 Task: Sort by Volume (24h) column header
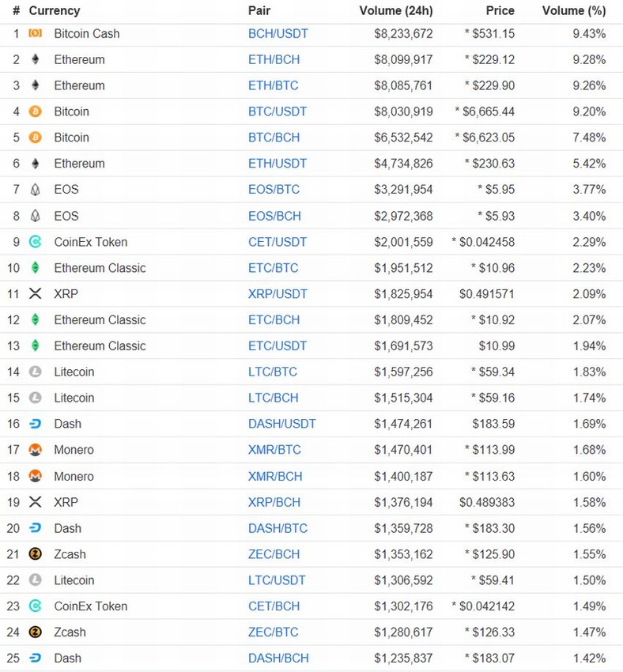396,11
